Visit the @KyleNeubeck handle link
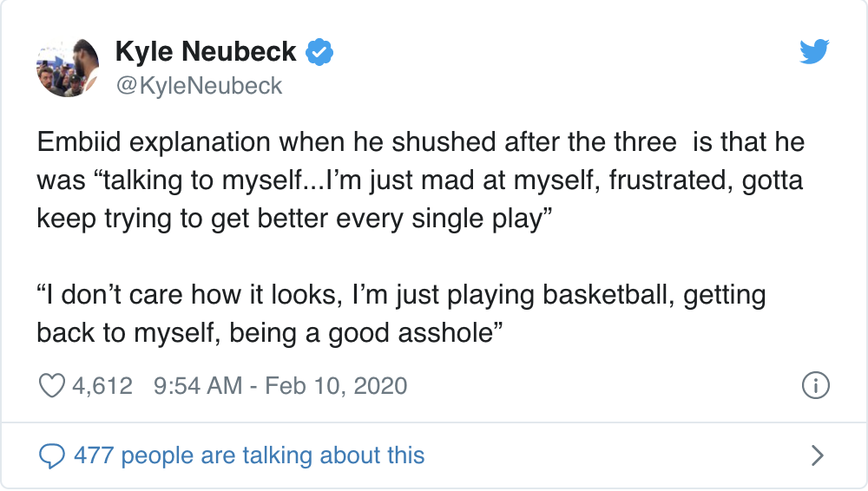The width and height of the screenshot is (868, 491). (x=199, y=86)
